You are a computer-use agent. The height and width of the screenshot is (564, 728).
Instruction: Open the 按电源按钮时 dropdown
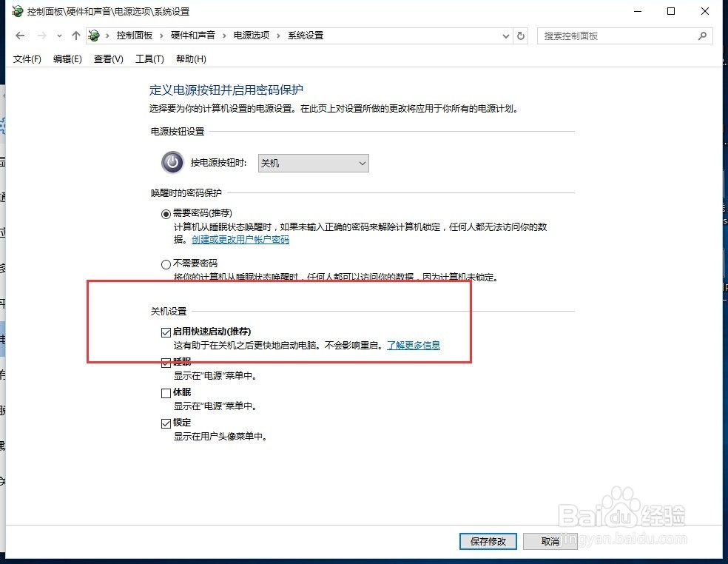click(362, 163)
